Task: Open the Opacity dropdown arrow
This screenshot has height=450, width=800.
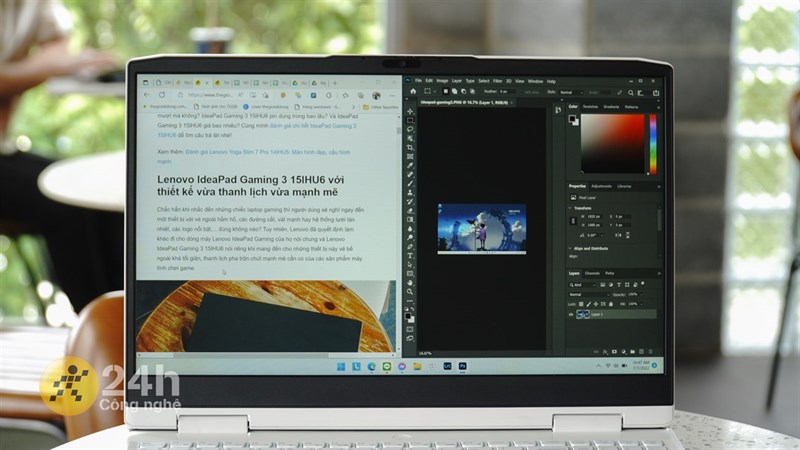Action: pos(641,295)
